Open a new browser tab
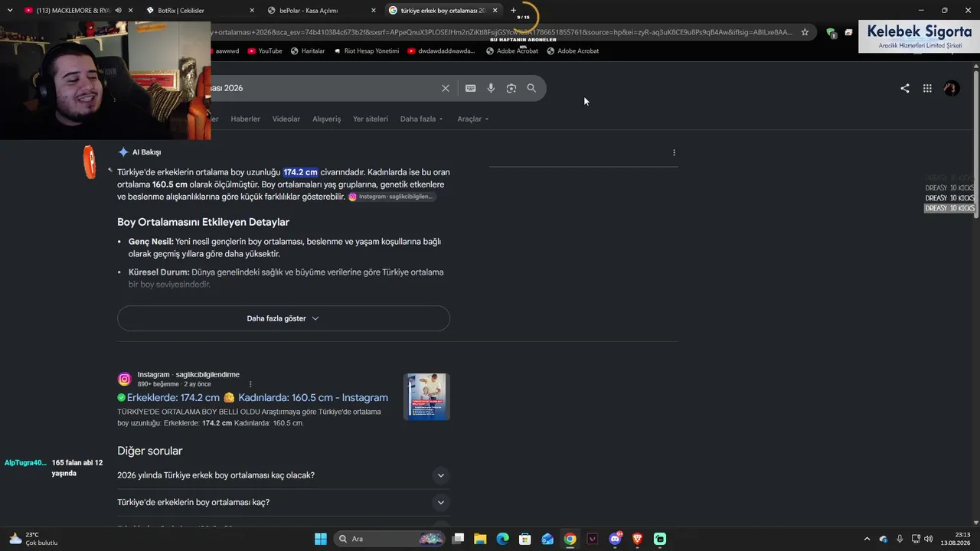This screenshot has height=551, width=980. 514,11
